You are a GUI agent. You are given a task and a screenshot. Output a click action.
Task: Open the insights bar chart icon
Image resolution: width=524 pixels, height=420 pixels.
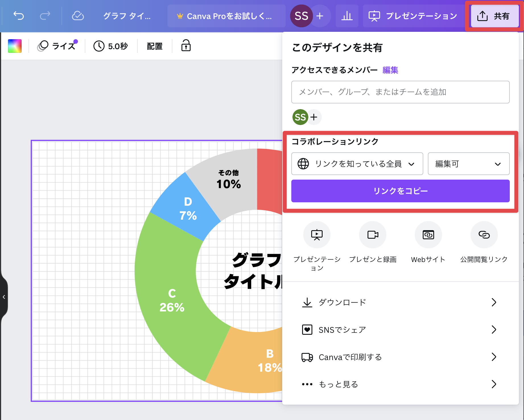tap(347, 16)
